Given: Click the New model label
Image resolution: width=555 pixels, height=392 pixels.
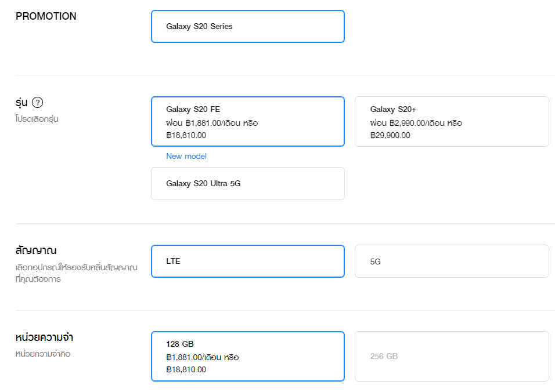Looking at the screenshot, I should click(186, 156).
